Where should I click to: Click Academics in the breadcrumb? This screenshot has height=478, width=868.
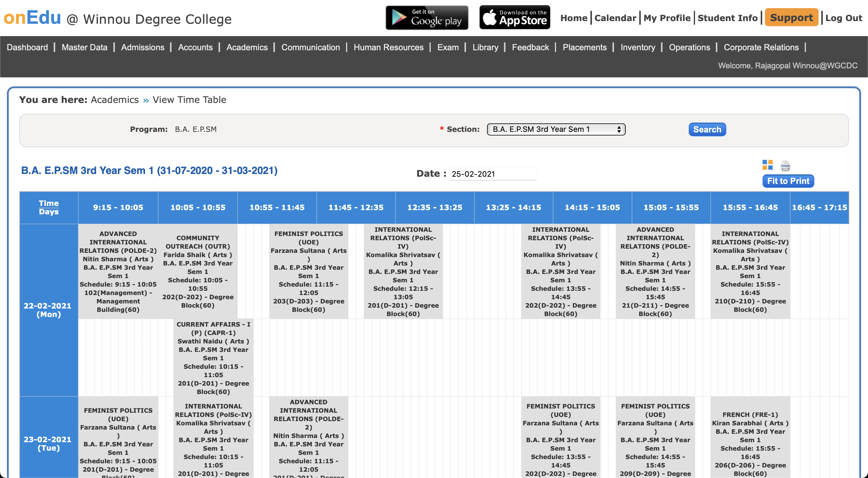click(x=115, y=100)
